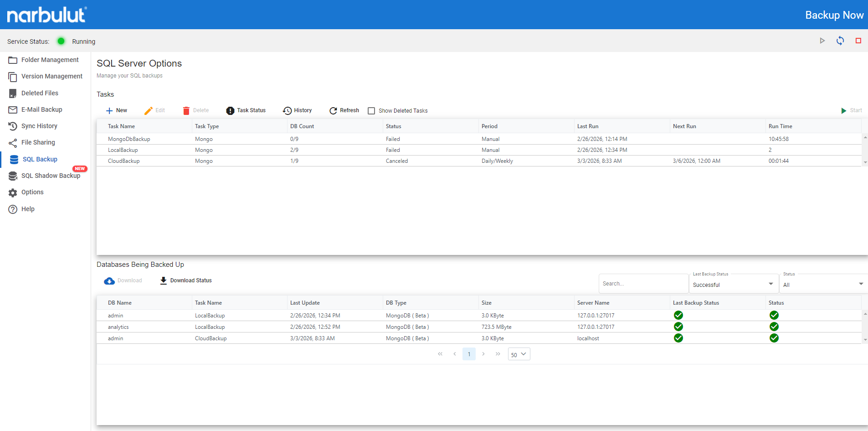This screenshot has width=868, height=431.
Task: Refresh the tasks list
Action: coord(344,110)
